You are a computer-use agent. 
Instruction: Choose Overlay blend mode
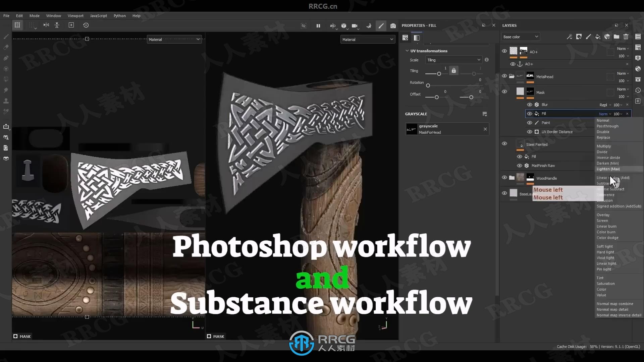point(603,215)
